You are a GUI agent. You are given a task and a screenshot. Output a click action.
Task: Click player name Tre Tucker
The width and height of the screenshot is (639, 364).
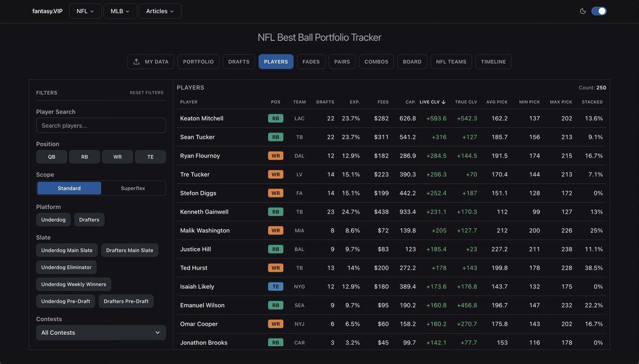(x=195, y=175)
